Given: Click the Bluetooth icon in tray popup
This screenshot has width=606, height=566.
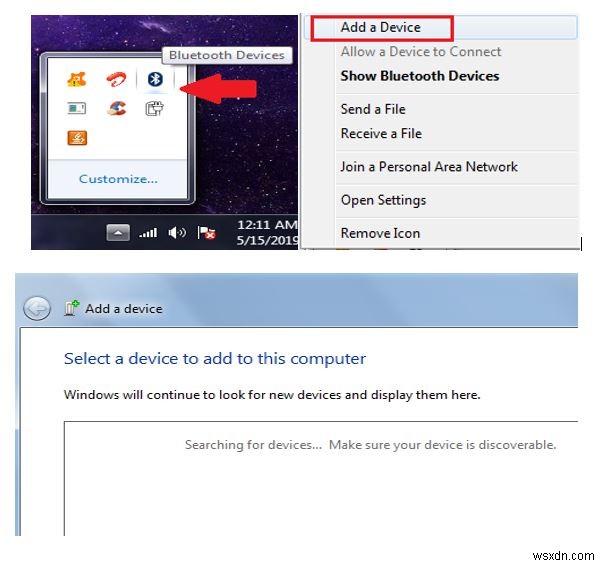Looking at the screenshot, I should (155, 79).
